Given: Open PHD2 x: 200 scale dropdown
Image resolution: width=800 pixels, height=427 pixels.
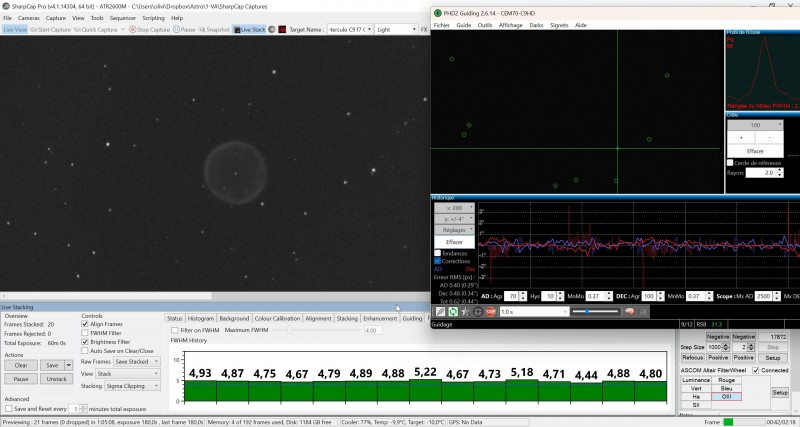Looking at the screenshot, I should pos(454,208).
